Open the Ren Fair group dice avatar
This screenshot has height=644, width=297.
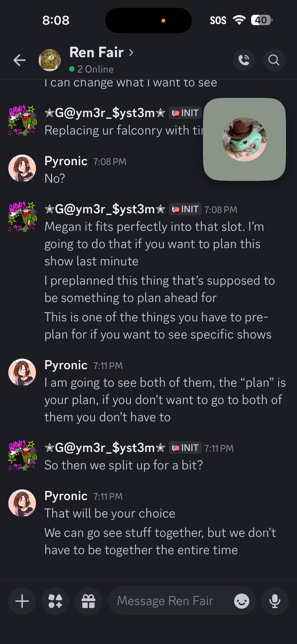pyautogui.click(x=50, y=60)
